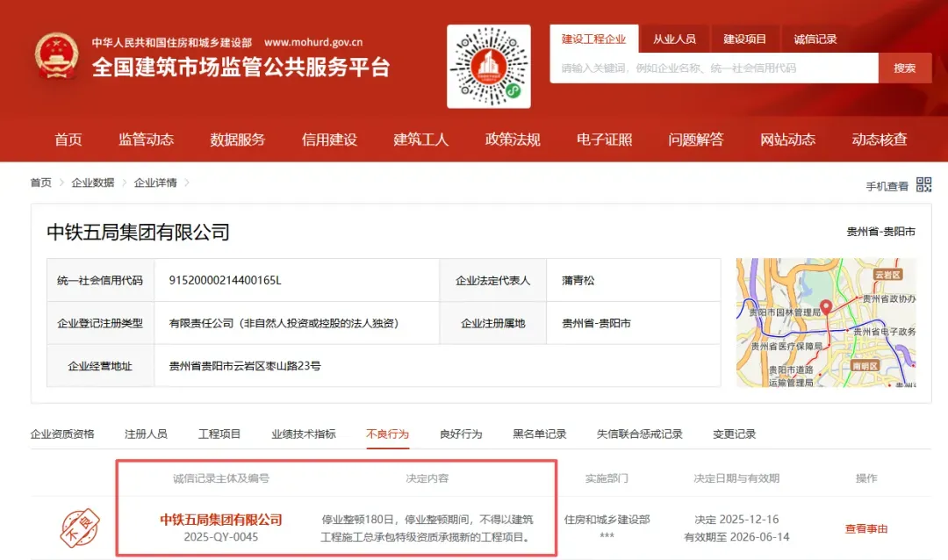Image resolution: width=948 pixels, height=560 pixels.
Task: Switch to the 业绩技术指标 tab
Action: point(304,434)
